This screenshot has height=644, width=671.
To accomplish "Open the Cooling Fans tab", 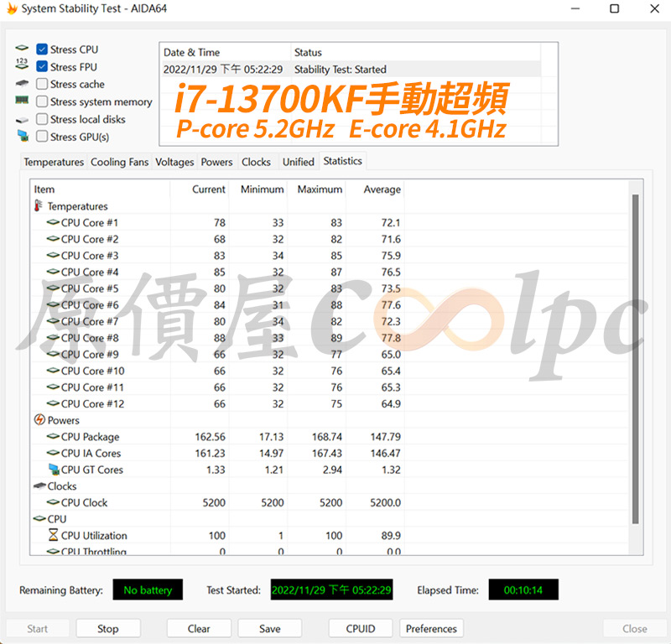I will click(119, 162).
